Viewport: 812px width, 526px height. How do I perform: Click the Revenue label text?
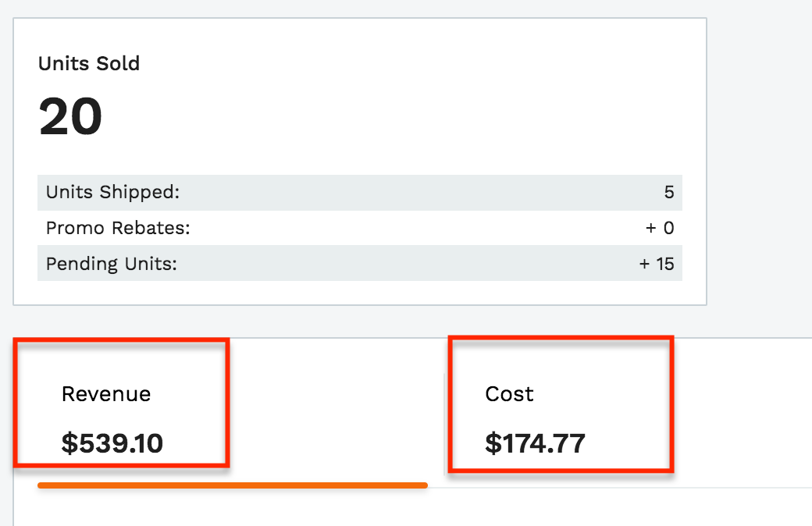pyautogui.click(x=106, y=394)
